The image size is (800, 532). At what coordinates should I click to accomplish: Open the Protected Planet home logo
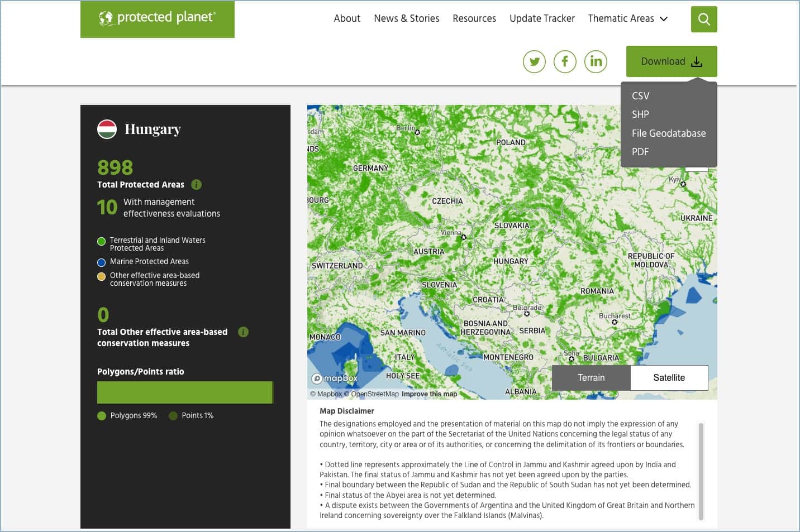click(158, 19)
